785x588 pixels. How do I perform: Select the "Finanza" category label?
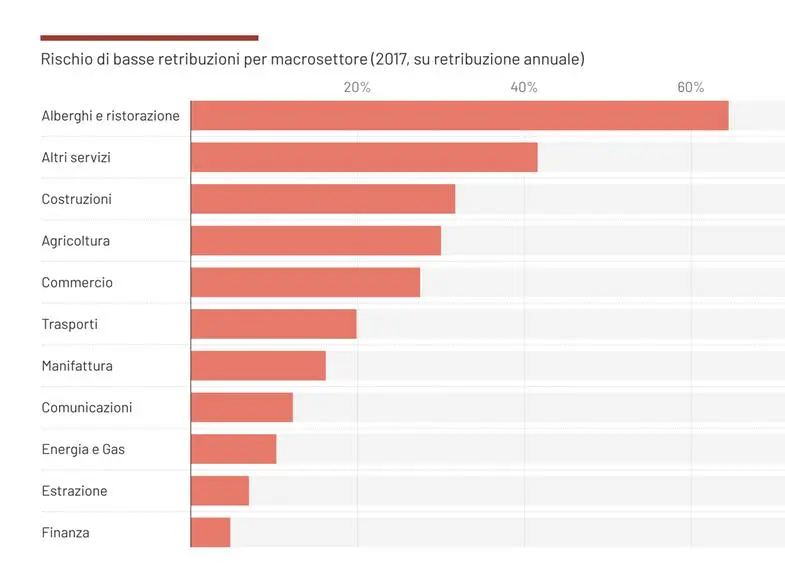(x=65, y=533)
